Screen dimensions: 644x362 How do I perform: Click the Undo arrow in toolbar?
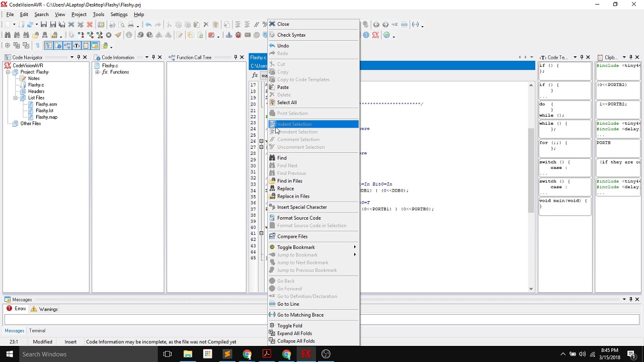(x=148, y=25)
